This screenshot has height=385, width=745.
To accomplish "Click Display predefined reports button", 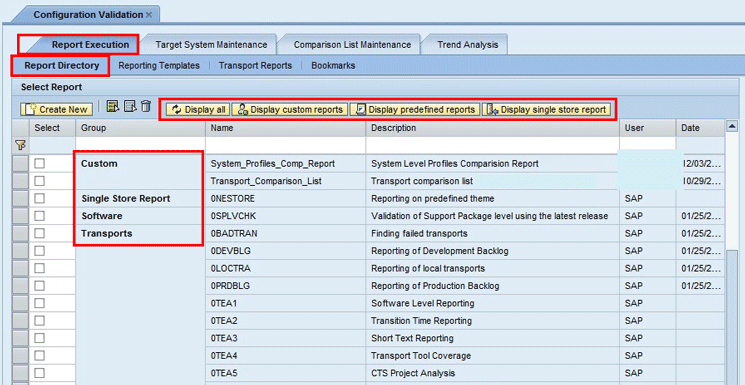I will coord(415,110).
